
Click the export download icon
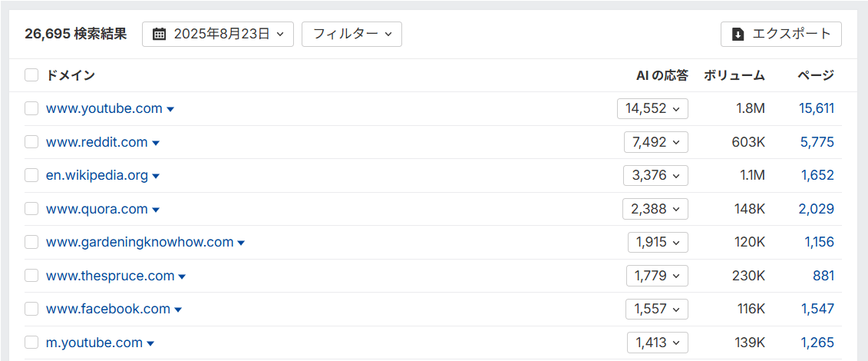tap(738, 34)
